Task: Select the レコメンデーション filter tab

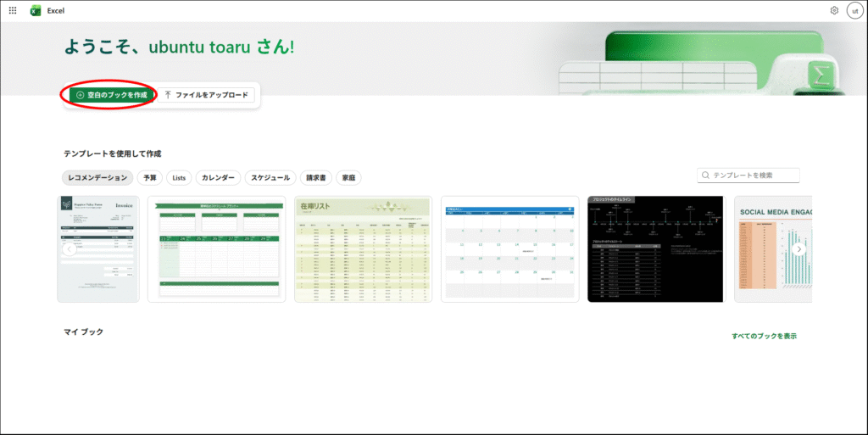Action: [x=97, y=178]
